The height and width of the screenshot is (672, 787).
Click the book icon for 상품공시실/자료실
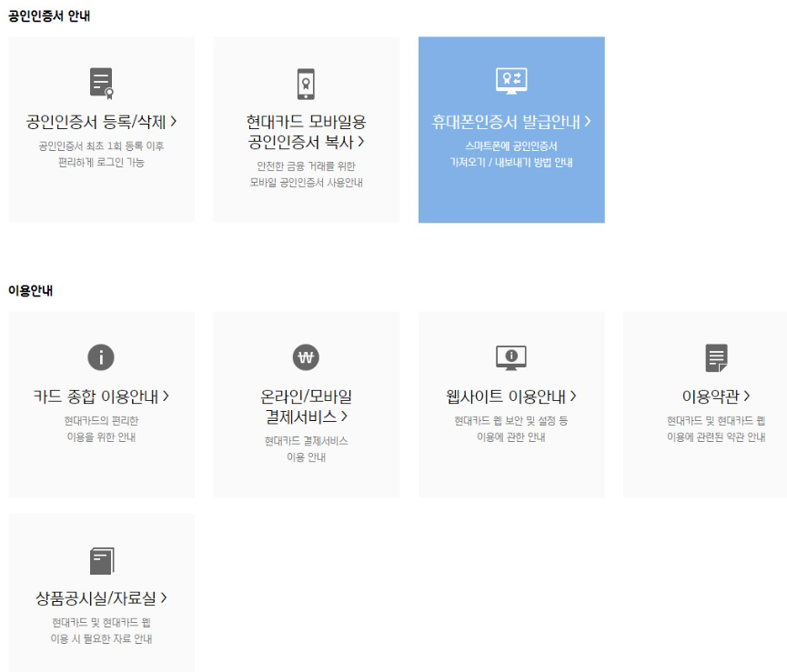click(x=102, y=561)
